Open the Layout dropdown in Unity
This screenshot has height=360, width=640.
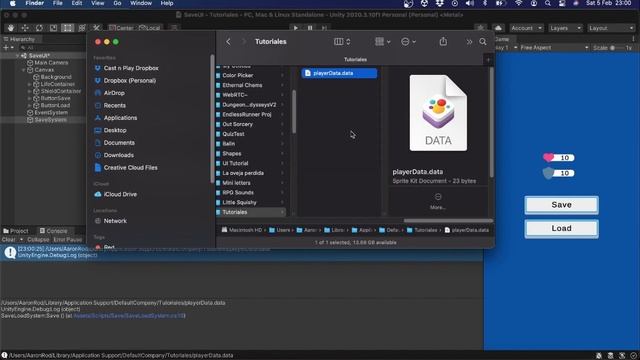pos(611,28)
